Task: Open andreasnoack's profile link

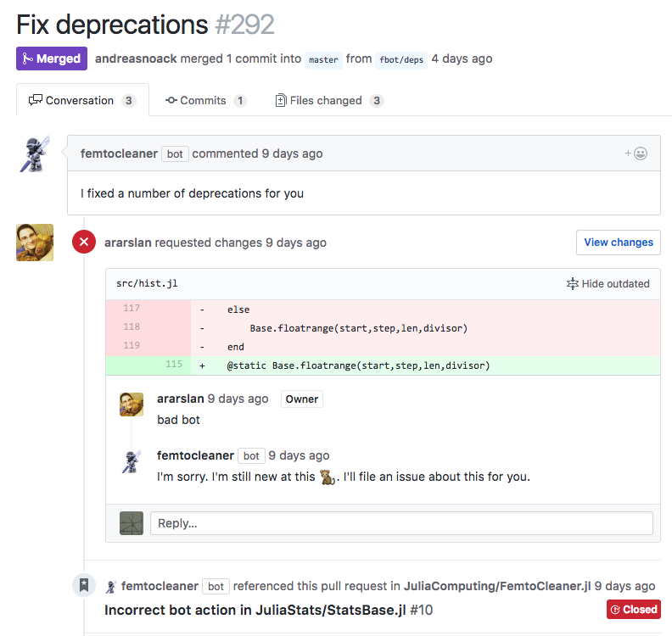Action: [136, 59]
